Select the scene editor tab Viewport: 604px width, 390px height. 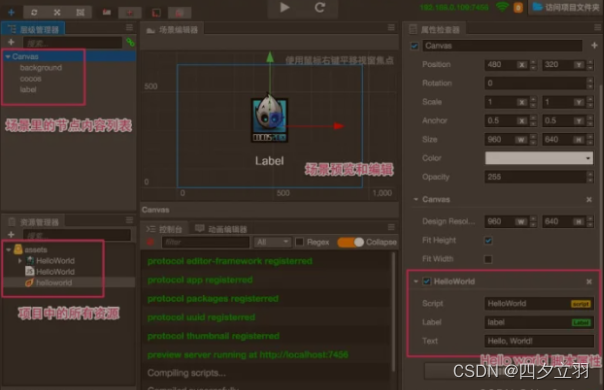click(x=172, y=30)
